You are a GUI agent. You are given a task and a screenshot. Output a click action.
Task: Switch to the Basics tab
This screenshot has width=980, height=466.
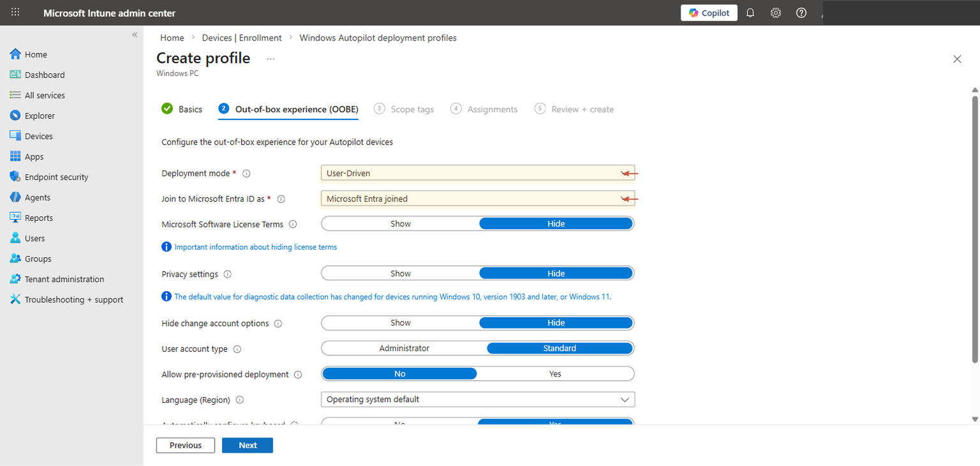tap(189, 109)
